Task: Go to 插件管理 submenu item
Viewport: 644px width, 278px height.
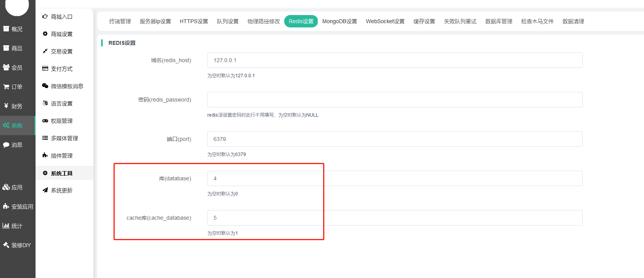Action: pyautogui.click(x=62, y=156)
